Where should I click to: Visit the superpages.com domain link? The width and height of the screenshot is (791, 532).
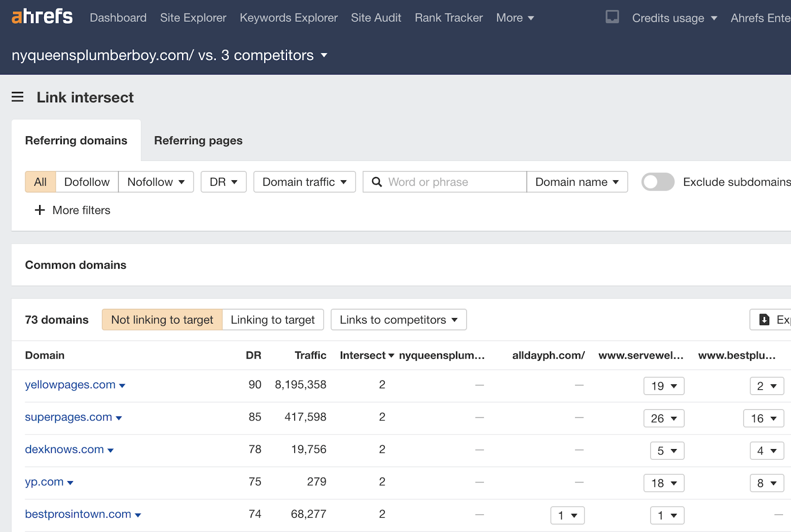pos(68,417)
